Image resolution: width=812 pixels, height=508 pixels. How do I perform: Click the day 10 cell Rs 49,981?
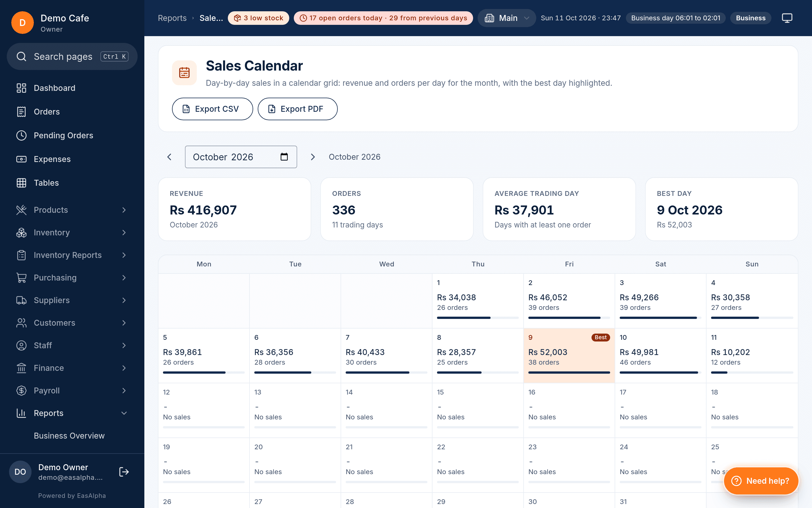[660, 356]
